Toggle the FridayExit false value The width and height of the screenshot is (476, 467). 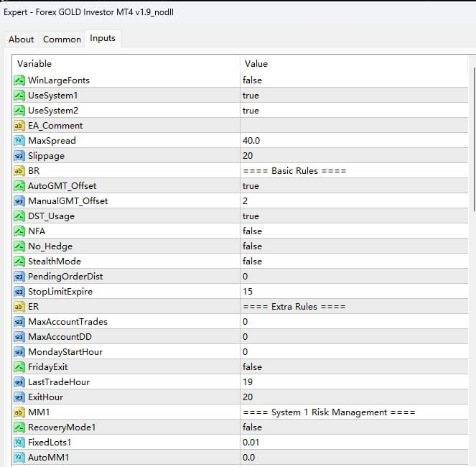252,367
